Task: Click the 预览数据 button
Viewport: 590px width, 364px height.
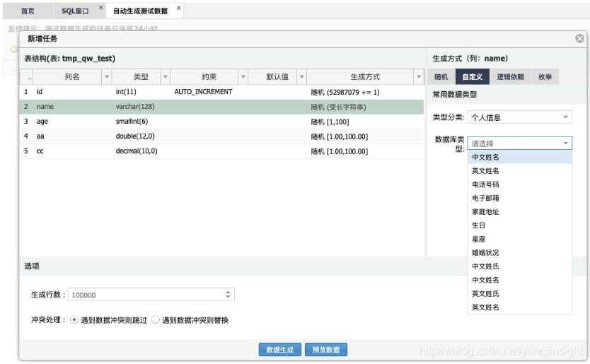Action: tap(326, 349)
